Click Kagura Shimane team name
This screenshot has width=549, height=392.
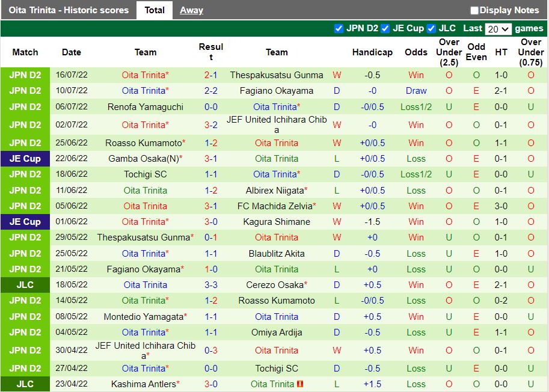tap(276, 221)
